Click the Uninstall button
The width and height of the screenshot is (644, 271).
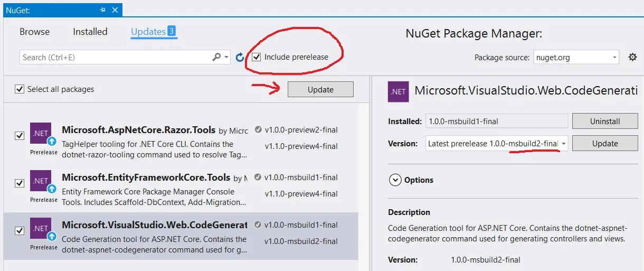pyautogui.click(x=605, y=121)
